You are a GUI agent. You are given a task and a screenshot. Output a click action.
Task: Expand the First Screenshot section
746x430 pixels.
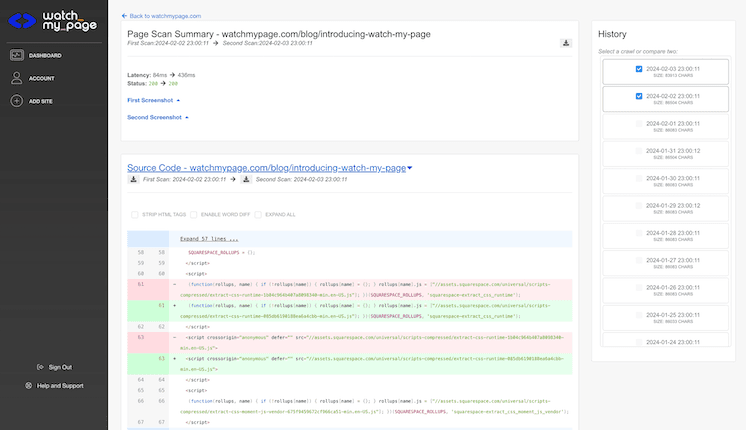point(153,100)
